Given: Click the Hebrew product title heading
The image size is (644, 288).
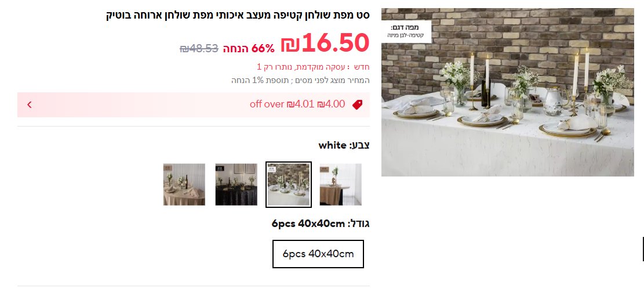Looking at the screenshot, I should click(x=238, y=16).
